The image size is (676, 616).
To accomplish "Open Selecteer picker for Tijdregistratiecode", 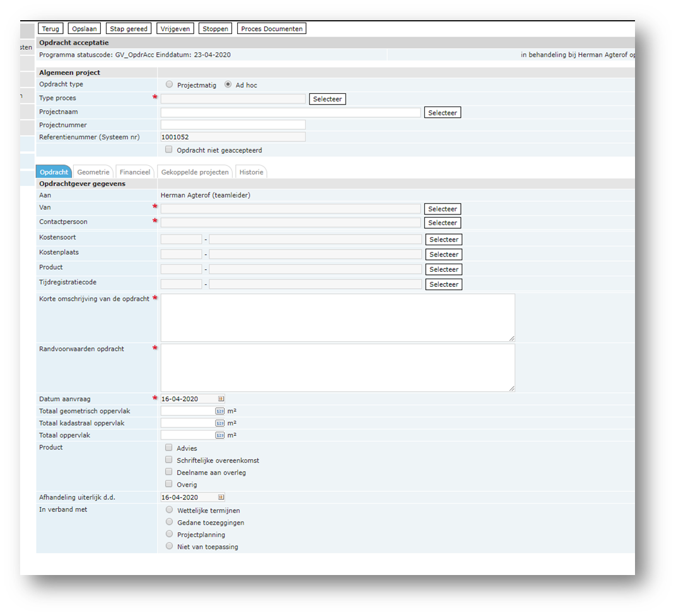I will click(444, 284).
